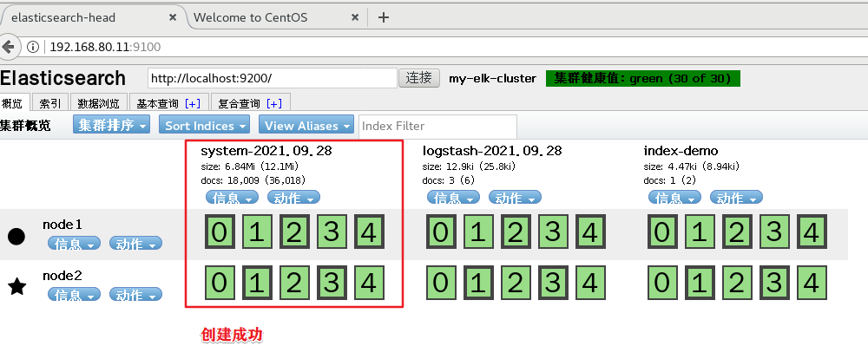Click the logstash-2021.09.28 index name

tap(492, 151)
